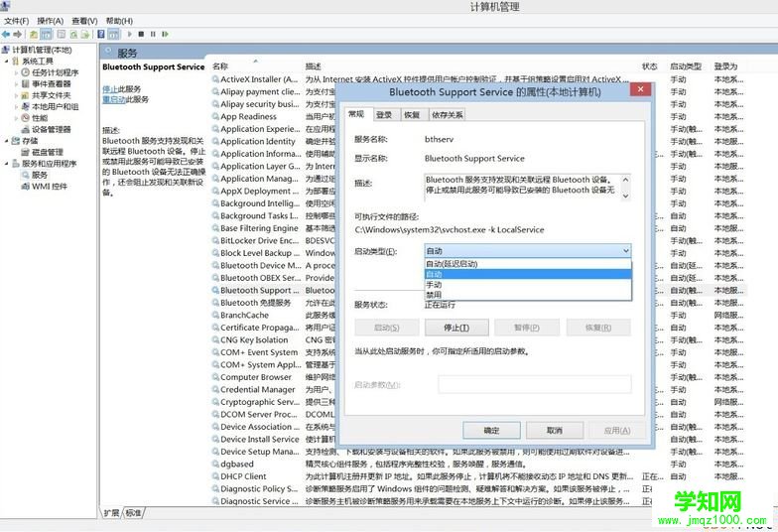Collapse the 系统工具 tree node arrow
Screen dimensions: 778x532
coord(7,62)
